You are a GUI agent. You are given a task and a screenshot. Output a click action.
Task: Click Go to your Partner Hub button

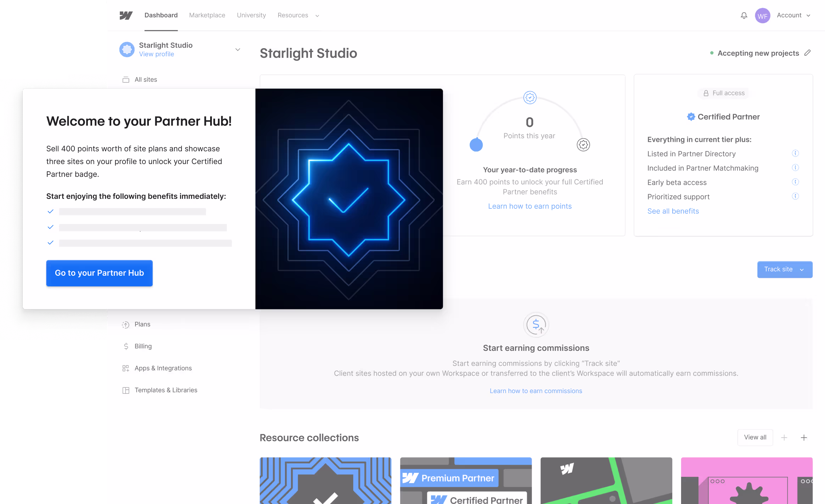click(x=99, y=273)
